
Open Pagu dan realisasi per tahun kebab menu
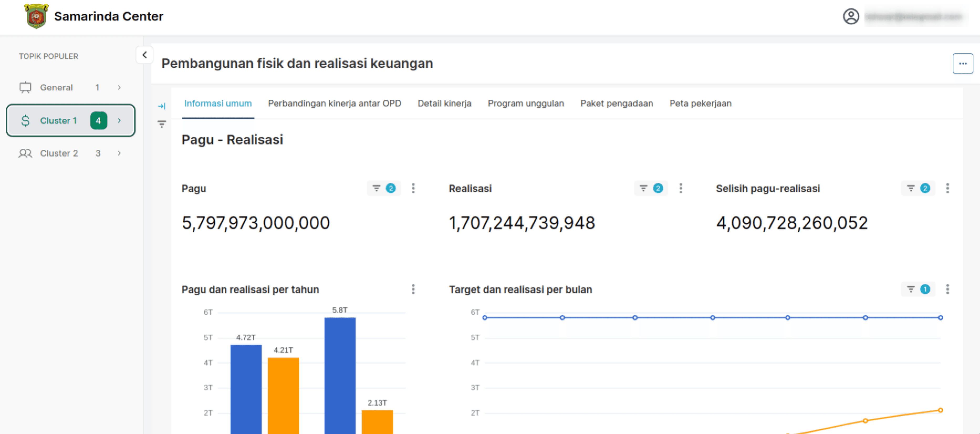tap(413, 289)
